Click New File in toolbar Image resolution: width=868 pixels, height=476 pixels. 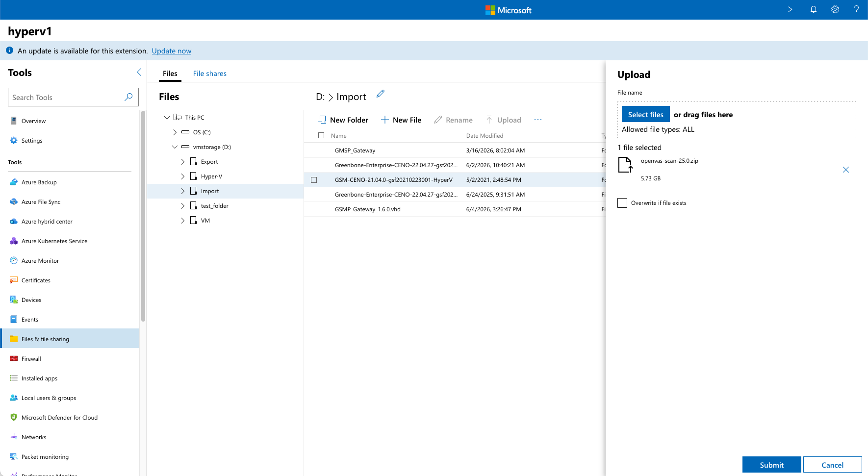[401, 120]
